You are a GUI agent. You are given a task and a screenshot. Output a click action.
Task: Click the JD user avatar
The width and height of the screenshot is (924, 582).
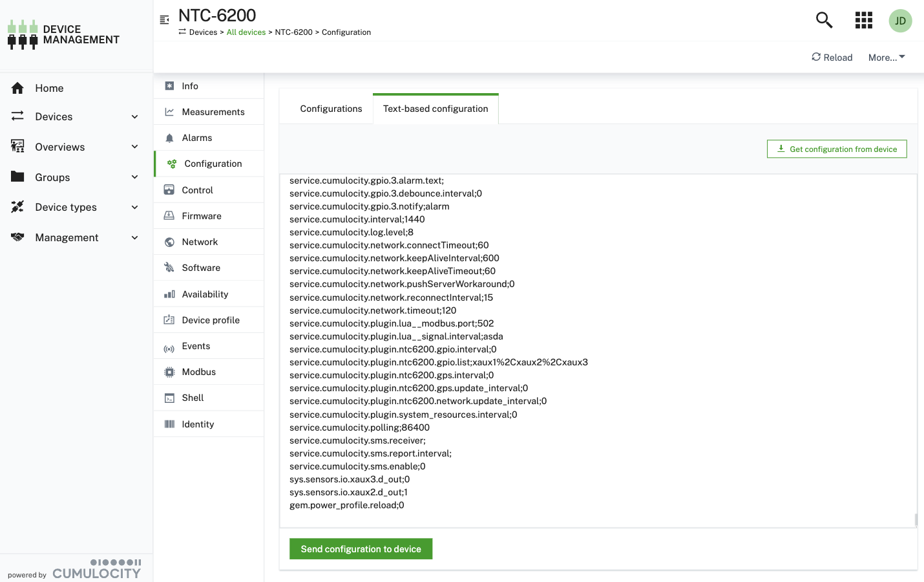[900, 20]
